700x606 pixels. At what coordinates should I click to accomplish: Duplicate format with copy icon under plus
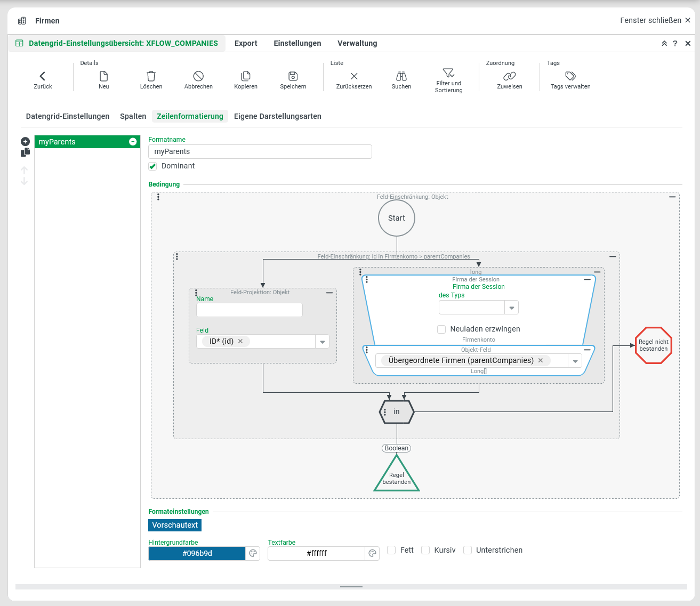pyautogui.click(x=25, y=152)
